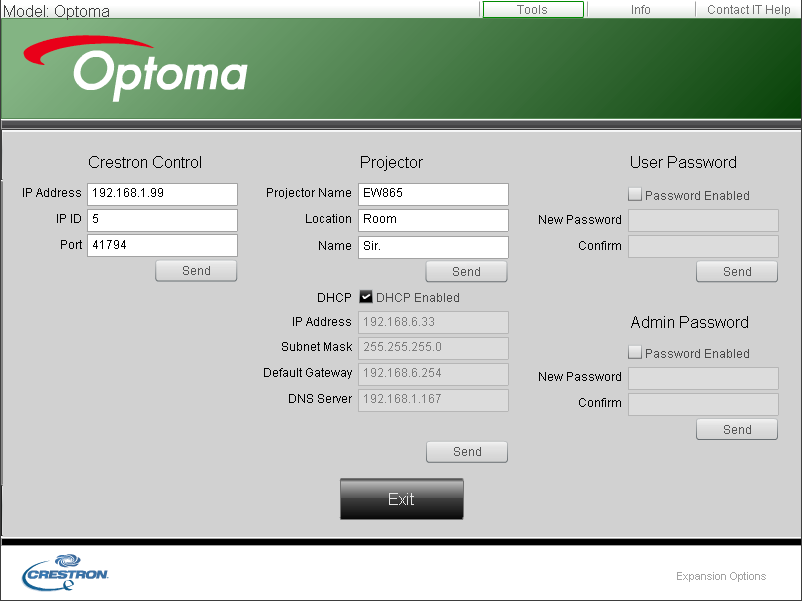The image size is (803, 601).
Task: Open the Contact IT Help tab
Action: pos(748,10)
